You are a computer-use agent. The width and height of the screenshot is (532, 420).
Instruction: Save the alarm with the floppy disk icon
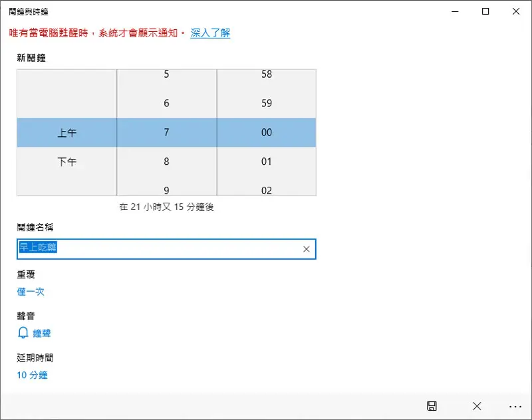(x=432, y=406)
